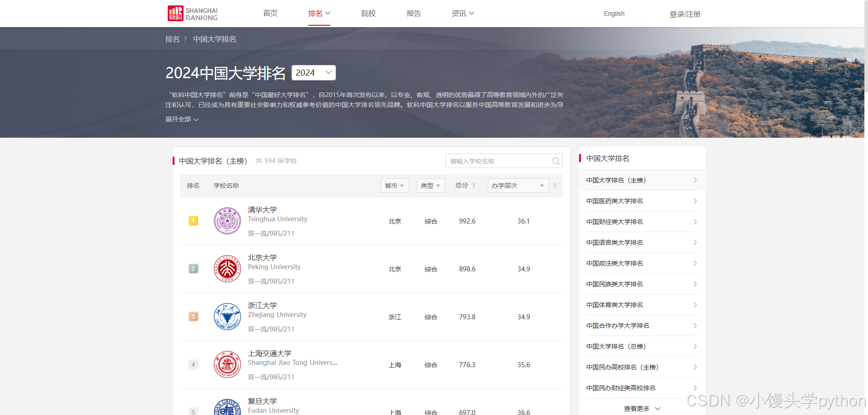This screenshot has height=415, width=868.
Task: Go to 院校 tab
Action: 368,14
